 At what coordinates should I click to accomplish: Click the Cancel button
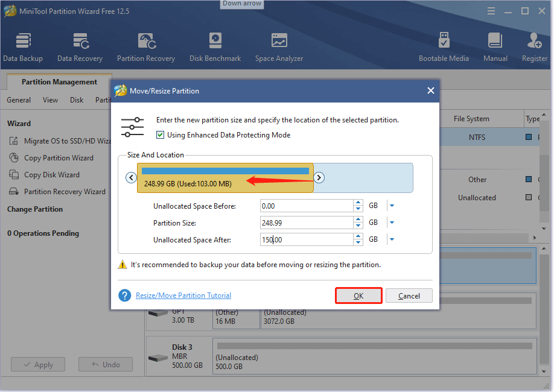click(x=409, y=296)
